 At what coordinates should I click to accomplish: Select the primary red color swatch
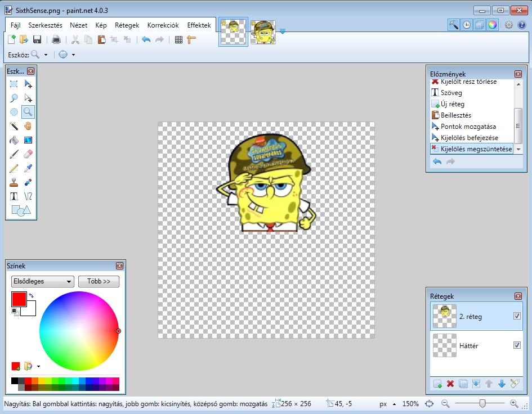pyautogui.click(x=19, y=299)
